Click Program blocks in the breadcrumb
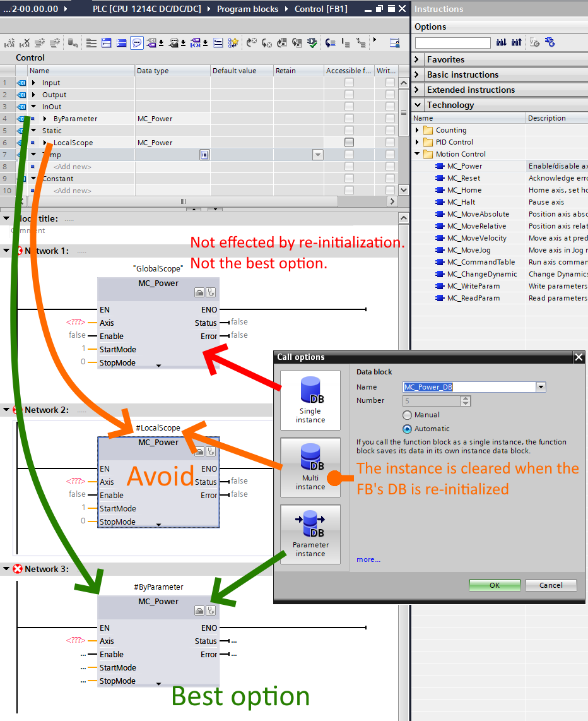The image size is (588, 721). [247, 9]
